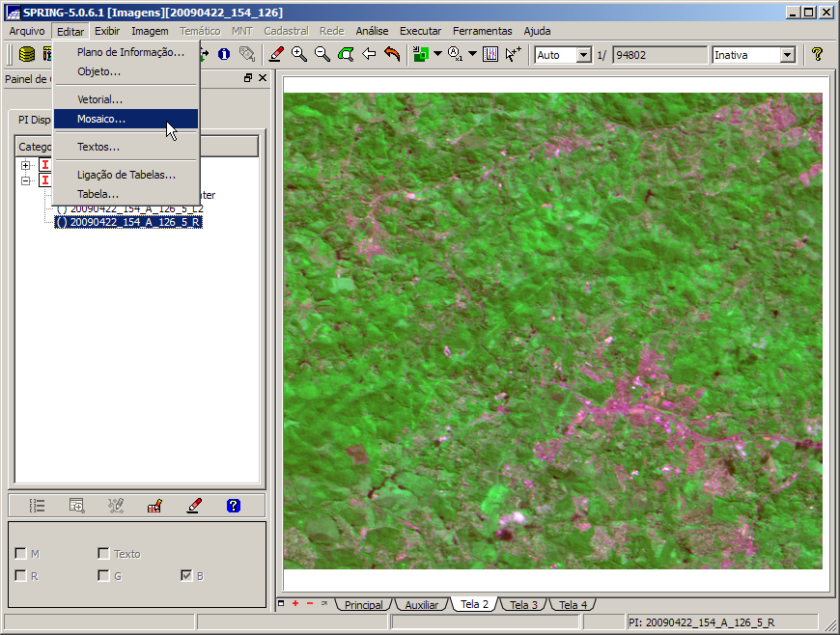Enable the G channel checkbox
This screenshot has height=635, width=840.
point(103,576)
